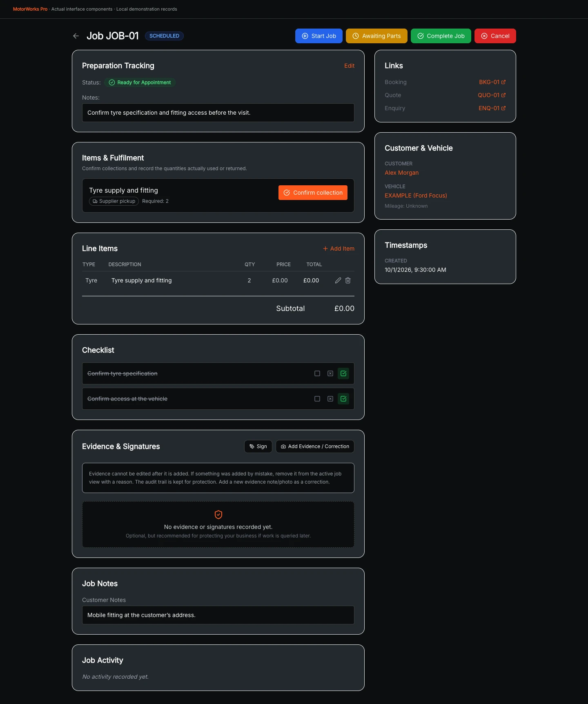Click the 'Tyre' type cell in Line Items

[x=91, y=280]
